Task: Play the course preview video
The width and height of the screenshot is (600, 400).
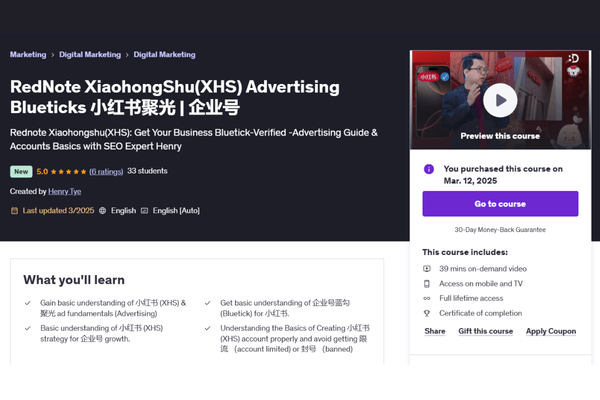Action: [x=499, y=99]
